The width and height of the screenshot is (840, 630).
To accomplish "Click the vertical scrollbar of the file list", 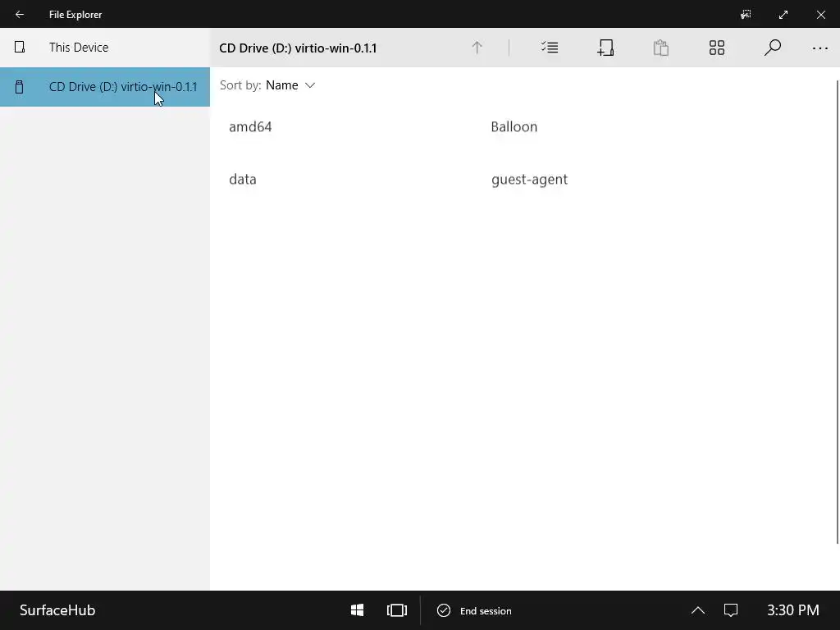I will coord(838,312).
